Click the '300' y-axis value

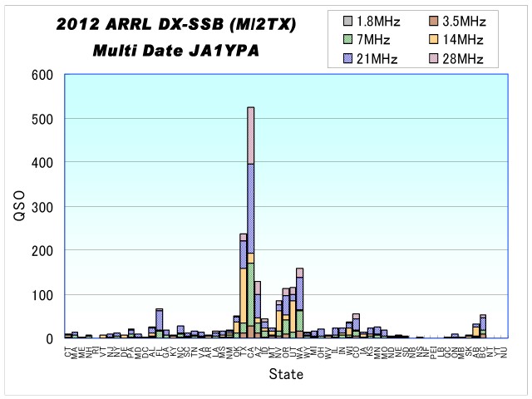42,207
